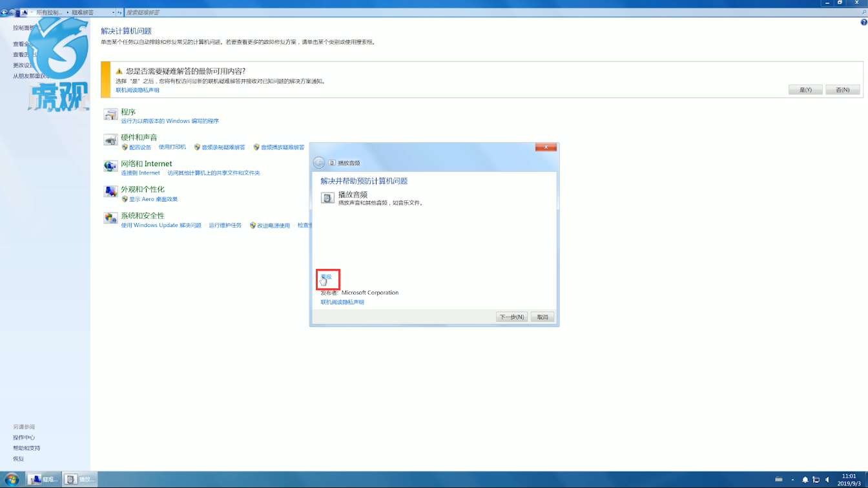Click the 程序 category icon
This screenshot has width=868, height=488.
click(111, 115)
